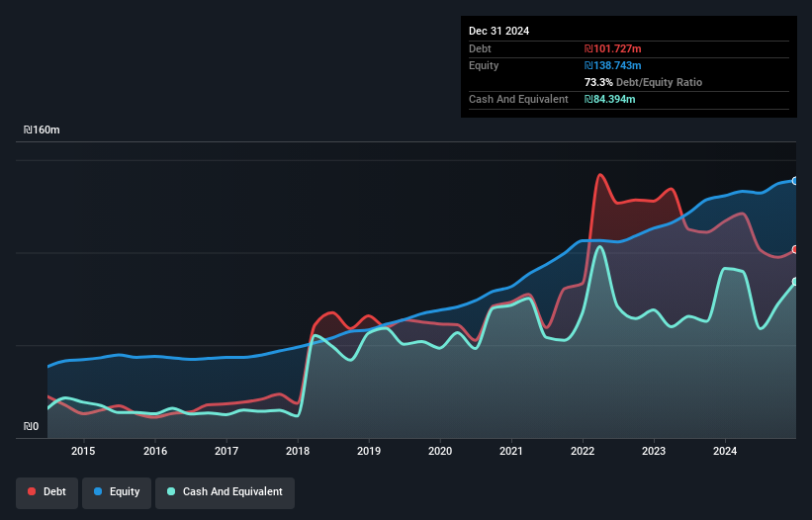Viewport: 812px width, 520px height.
Task: Click the 2022 x-axis label
Action: coord(583,451)
